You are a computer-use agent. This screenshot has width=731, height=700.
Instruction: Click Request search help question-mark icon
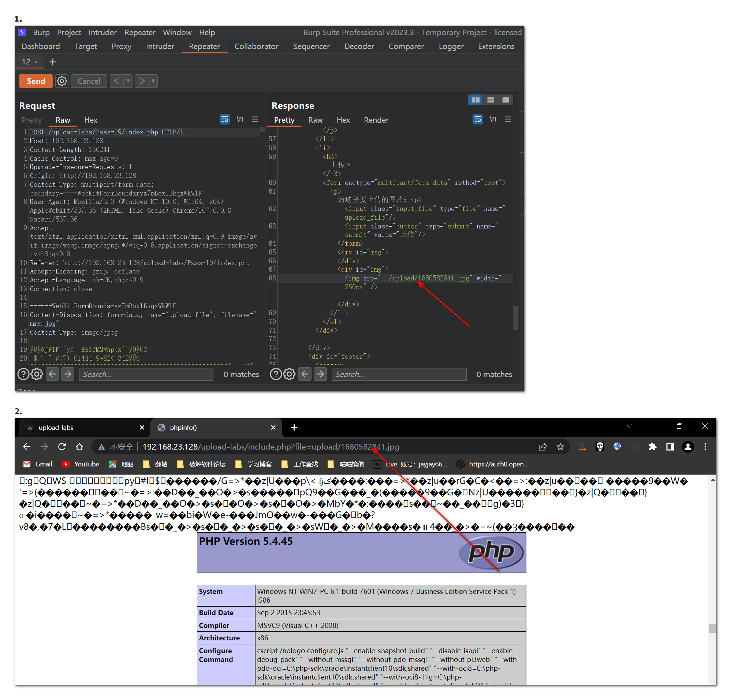tap(23, 374)
